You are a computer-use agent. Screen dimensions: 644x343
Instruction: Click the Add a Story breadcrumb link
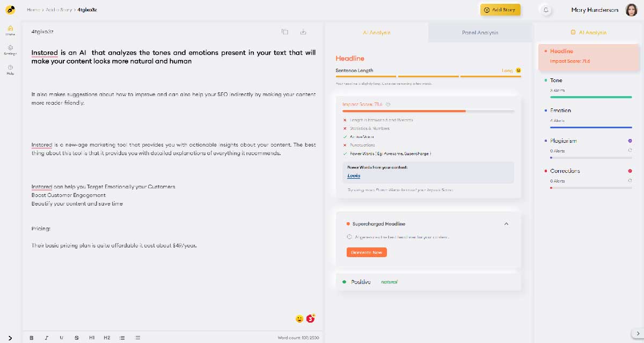60,10
